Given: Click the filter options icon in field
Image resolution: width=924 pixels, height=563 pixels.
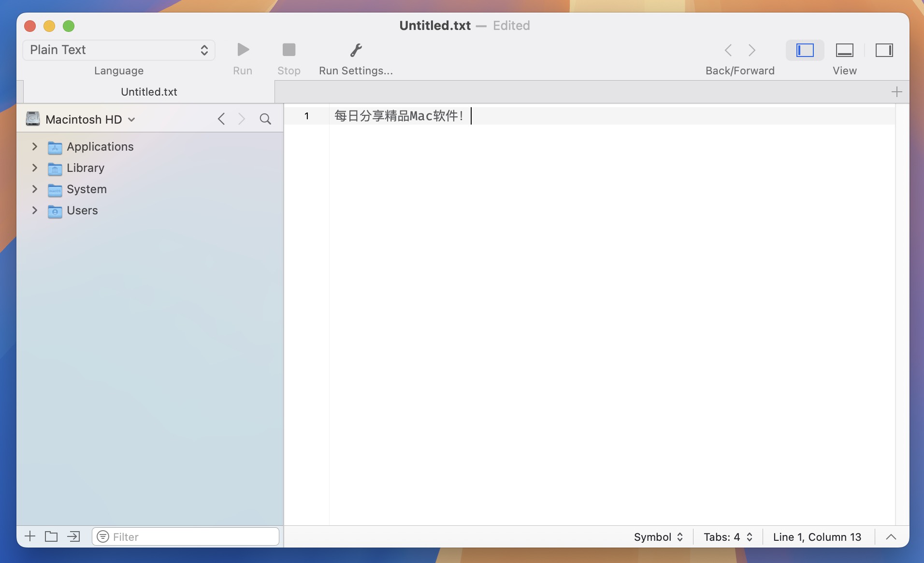Looking at the screenshot, I should click(103, 536).
